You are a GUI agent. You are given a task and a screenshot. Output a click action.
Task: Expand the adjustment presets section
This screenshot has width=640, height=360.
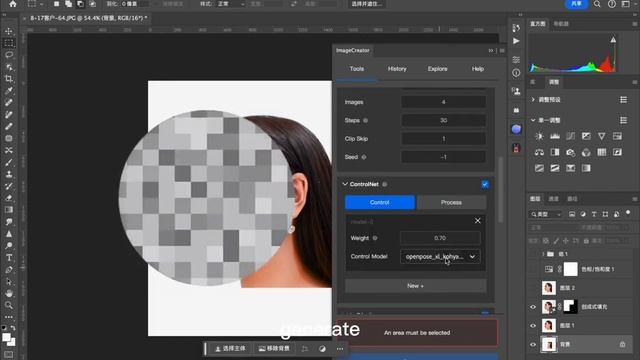(x=533, y=100)
